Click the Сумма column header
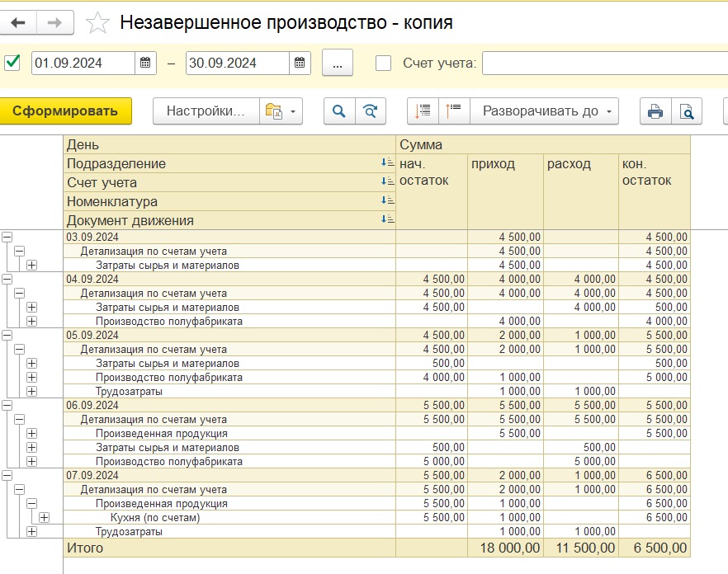This screenshot has height=574, width=728. pos(543,145)
